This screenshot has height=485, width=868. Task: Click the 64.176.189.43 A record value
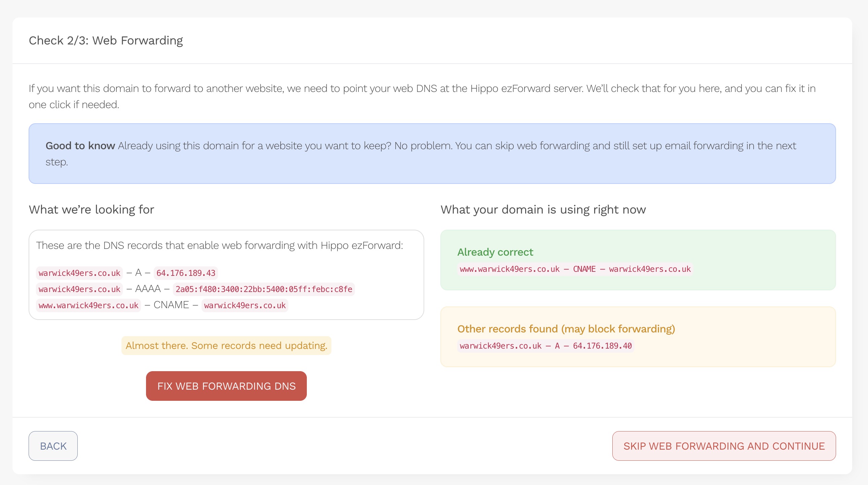[x=186, y=273]
